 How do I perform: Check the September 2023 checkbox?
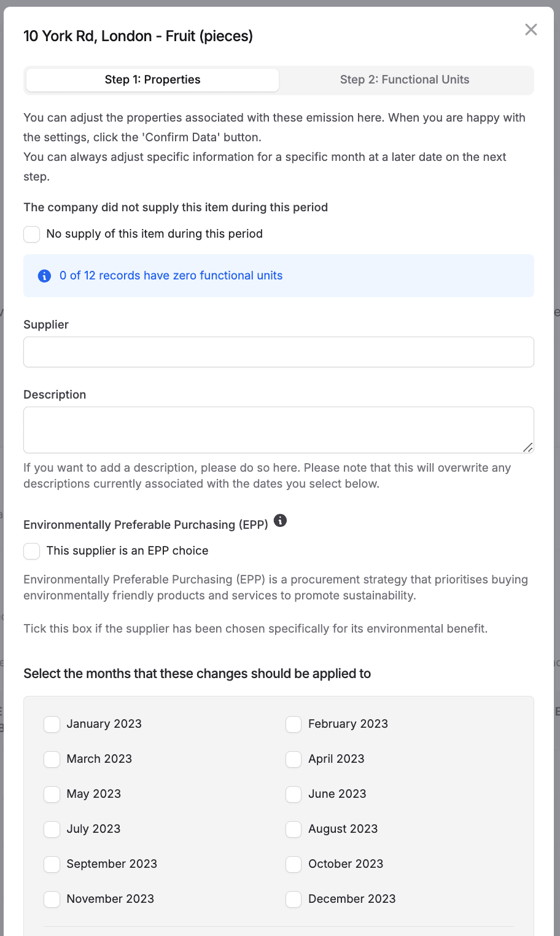click(52, 864)
